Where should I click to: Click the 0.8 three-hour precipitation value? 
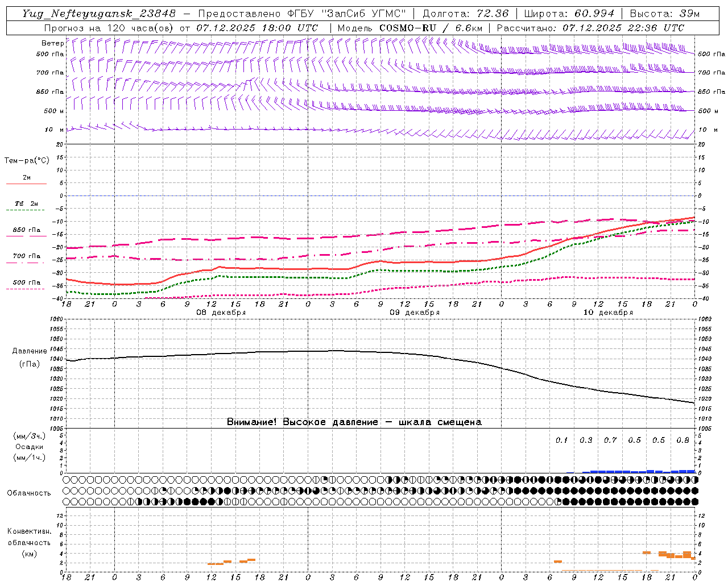[x=683, y=440]
